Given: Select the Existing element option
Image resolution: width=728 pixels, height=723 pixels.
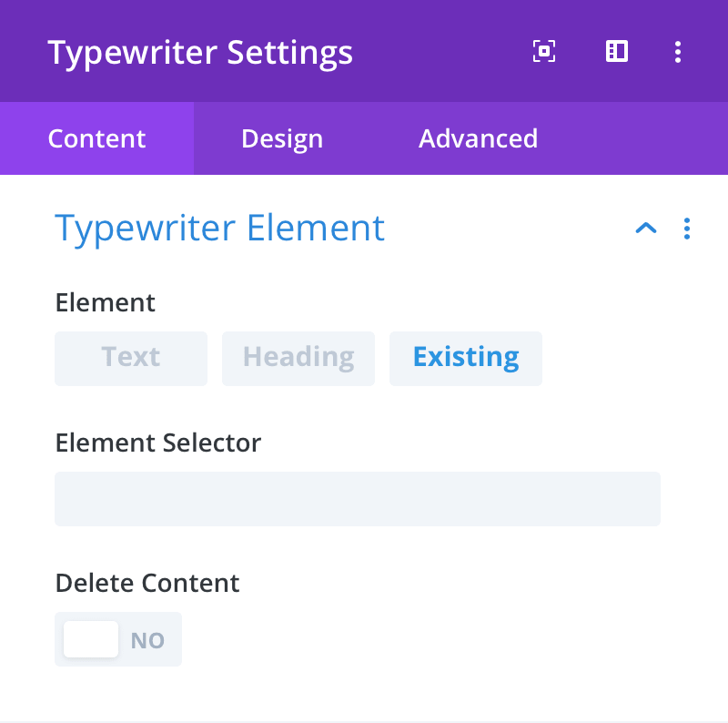Looking at the screenshot, I should tap(466, 358).
